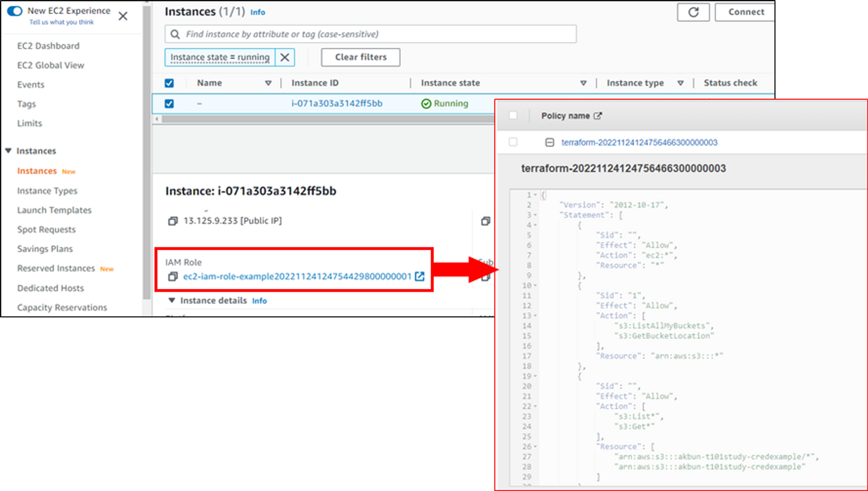Close the New EC2 Experience banner
The height and width of the screenshot is (491, 868).
(123, 16)
